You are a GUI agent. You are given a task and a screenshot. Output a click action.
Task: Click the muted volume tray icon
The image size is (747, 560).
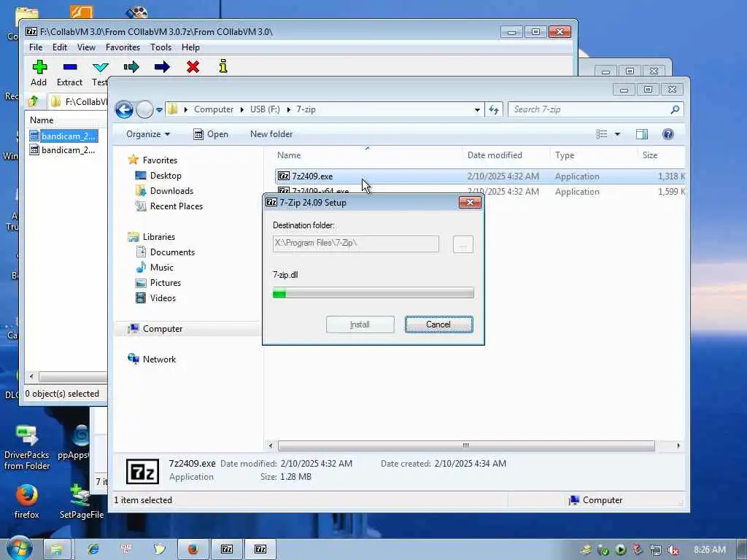[673, 550]
